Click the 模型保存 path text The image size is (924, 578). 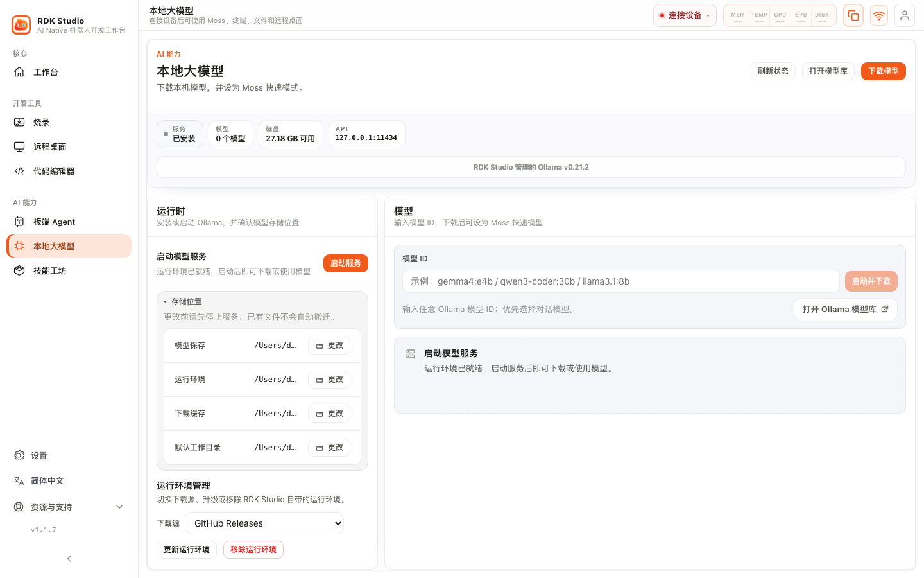(275, 346)
